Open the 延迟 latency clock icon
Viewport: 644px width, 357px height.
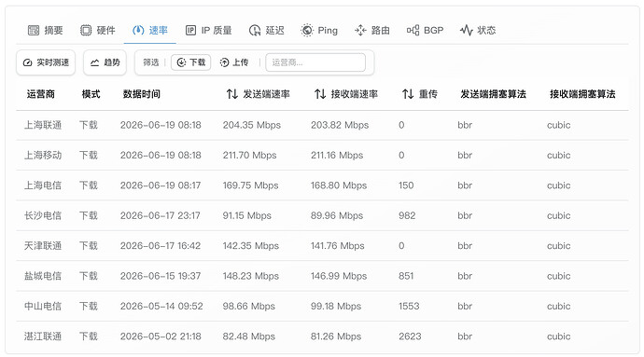[255, 30]
